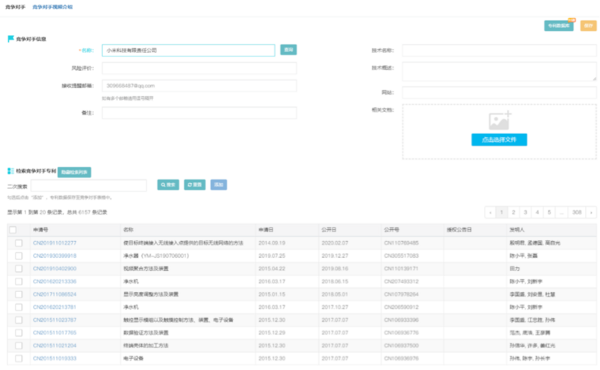Click the list icon beside the patent search heading

point(11,171)
